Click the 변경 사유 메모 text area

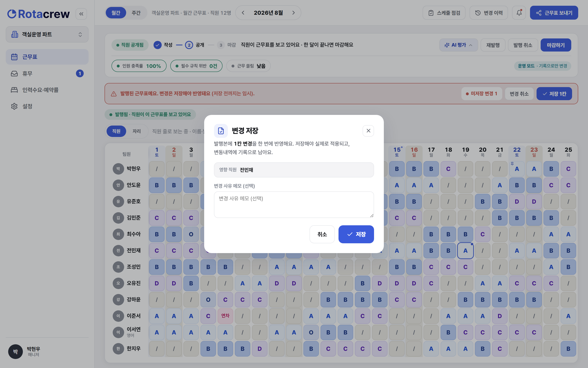click(294, 204)
